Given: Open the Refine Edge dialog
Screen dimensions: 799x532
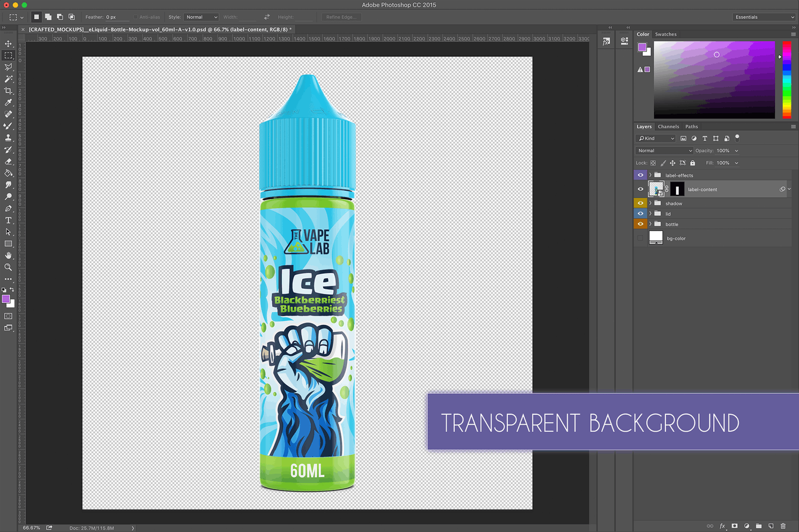Looking at the screenshot, I should point(341,17).
